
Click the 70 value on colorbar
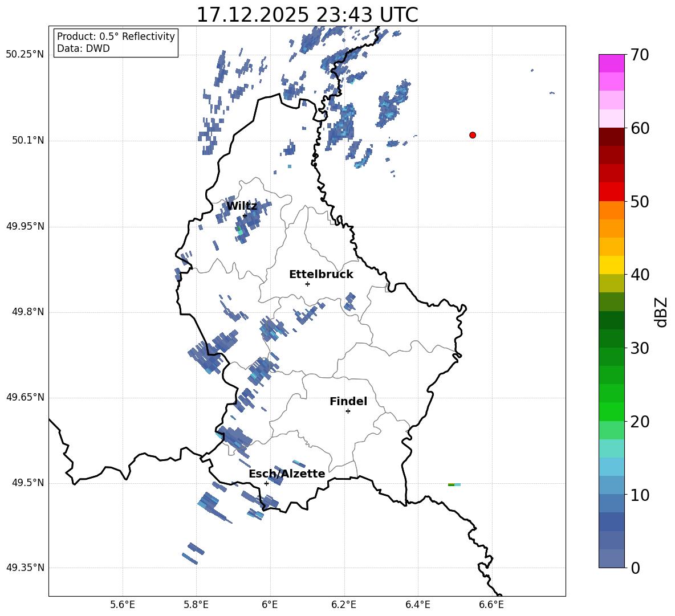(639, 55)
